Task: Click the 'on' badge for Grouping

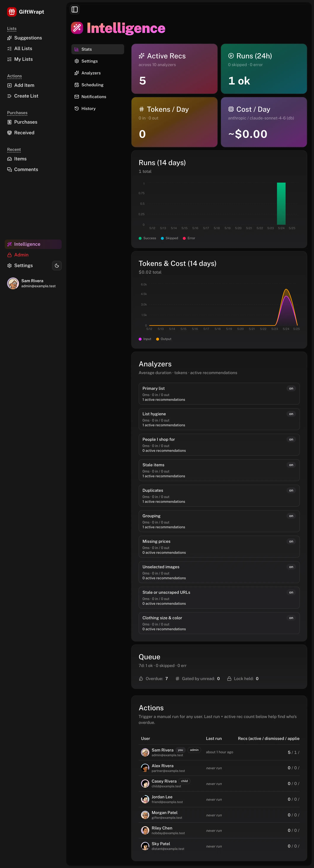Action: click(x=291, y=516)
